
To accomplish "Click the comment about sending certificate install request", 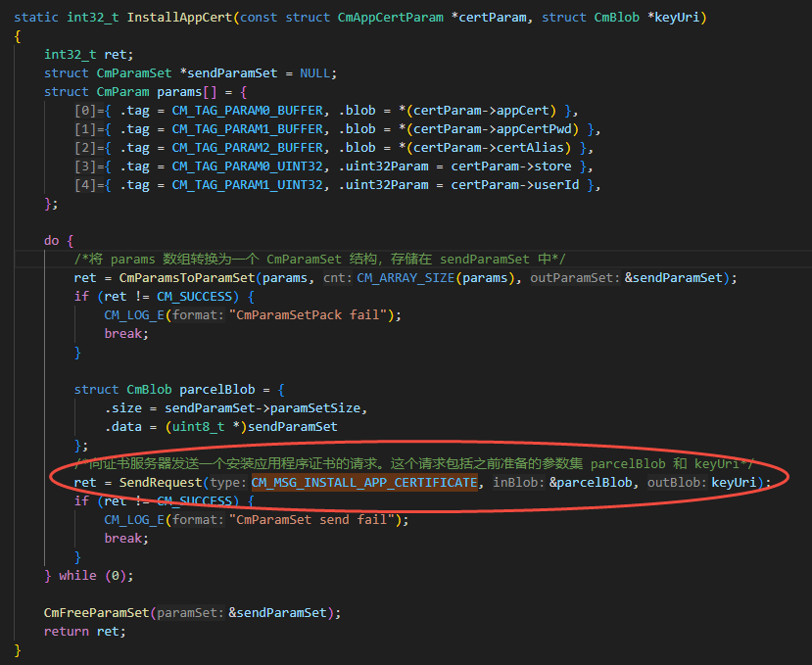I will coord(414,463).
